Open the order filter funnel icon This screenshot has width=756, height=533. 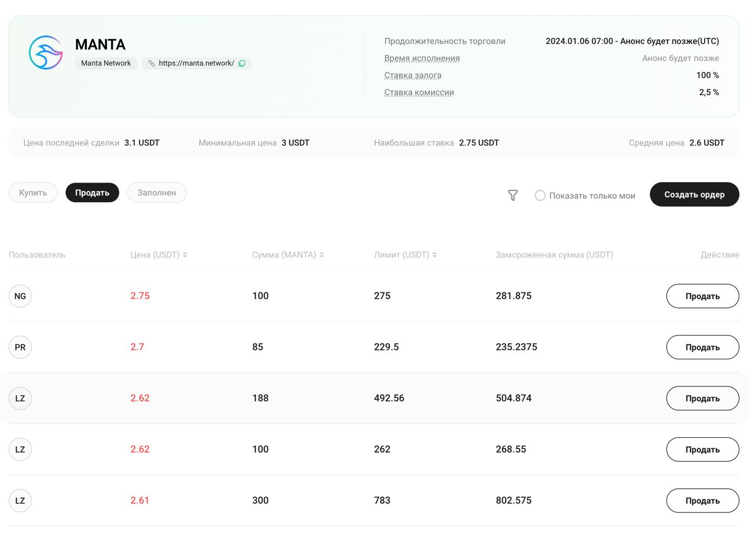pos(513,195)
